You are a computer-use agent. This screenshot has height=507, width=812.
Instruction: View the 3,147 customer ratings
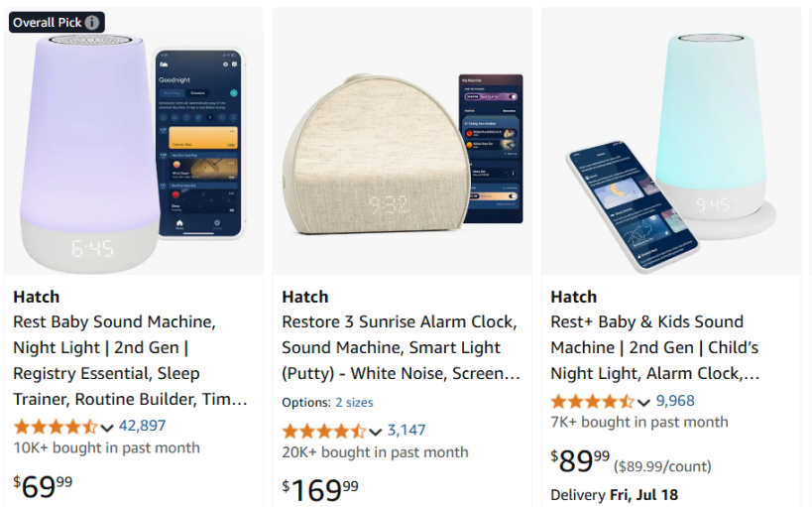click(406, 430)
